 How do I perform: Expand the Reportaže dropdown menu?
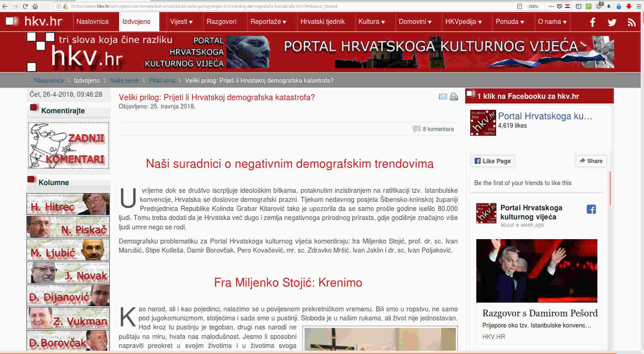click(x=268, y=21)
